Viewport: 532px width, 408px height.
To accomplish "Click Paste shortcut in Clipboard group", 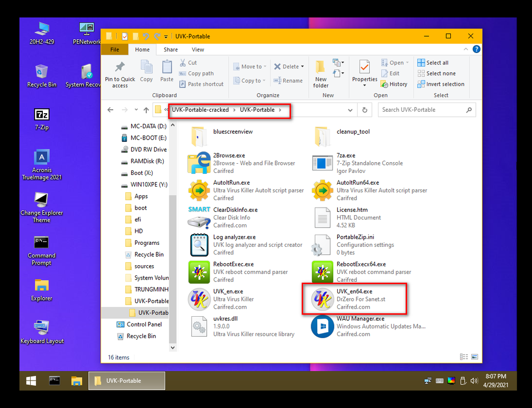I will click(x=201, y=84).
